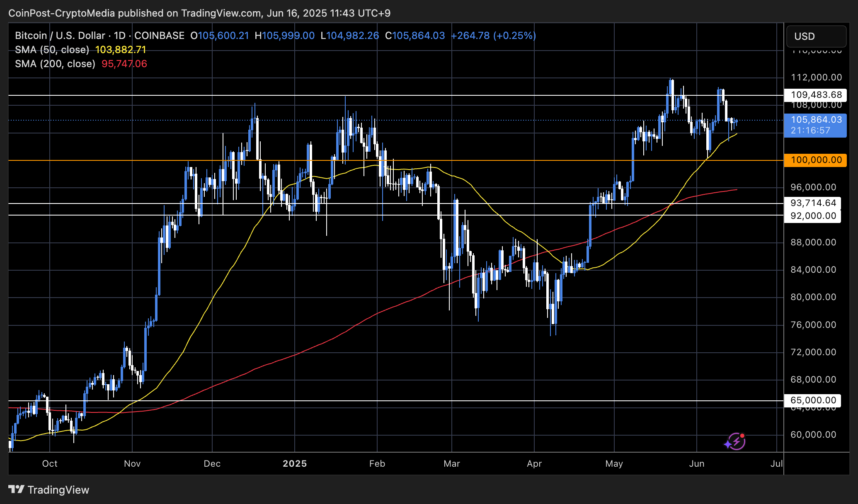Click the 84,000.00 price axis tick
858x504 pixels.
813,270
